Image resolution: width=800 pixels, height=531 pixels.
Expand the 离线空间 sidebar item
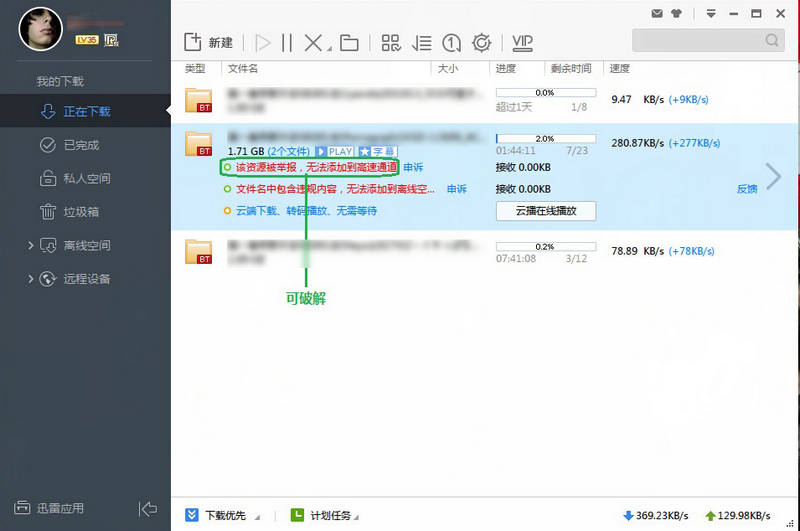(x=32, y=245)
